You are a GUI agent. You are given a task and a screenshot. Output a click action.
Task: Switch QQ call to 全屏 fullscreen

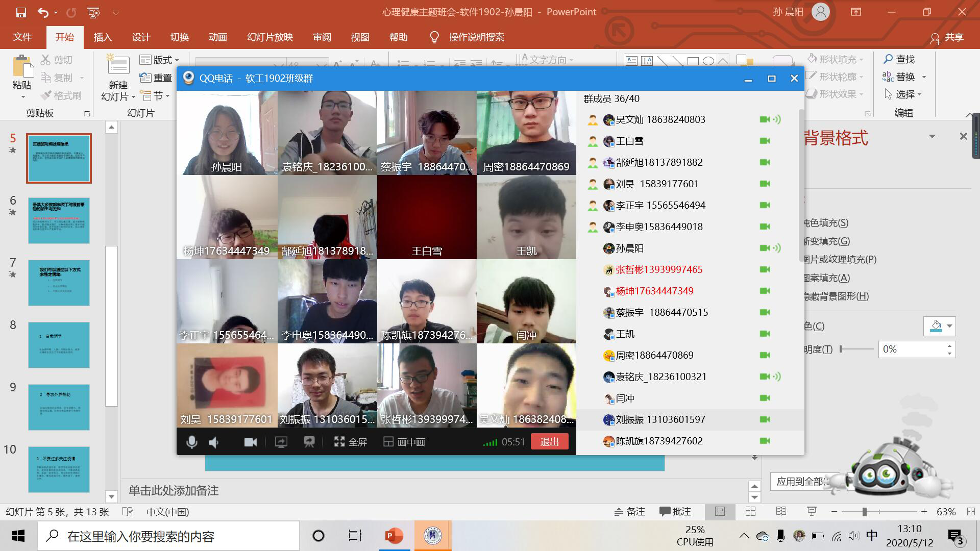(x=350, y=442)
